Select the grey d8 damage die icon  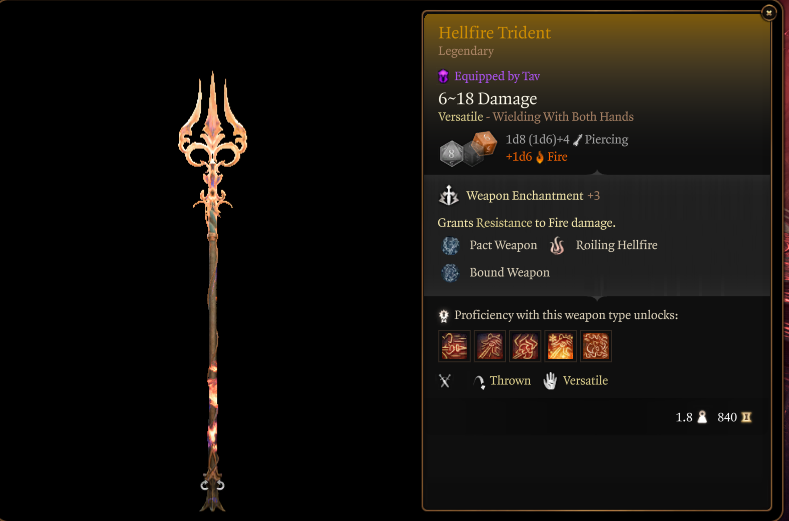451,154
